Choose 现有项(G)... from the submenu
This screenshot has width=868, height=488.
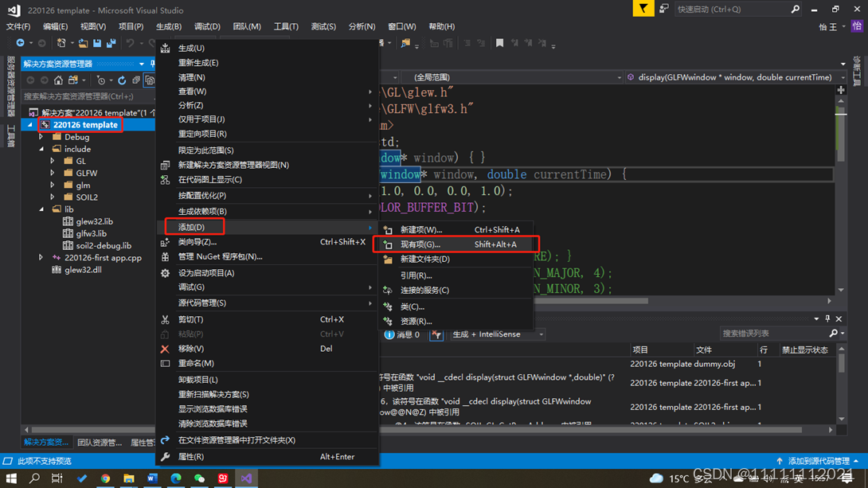[x=420, y=244]
